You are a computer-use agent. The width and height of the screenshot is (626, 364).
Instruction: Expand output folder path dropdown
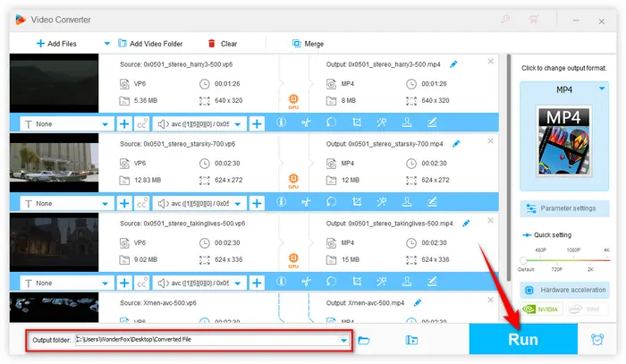point(343,341)
